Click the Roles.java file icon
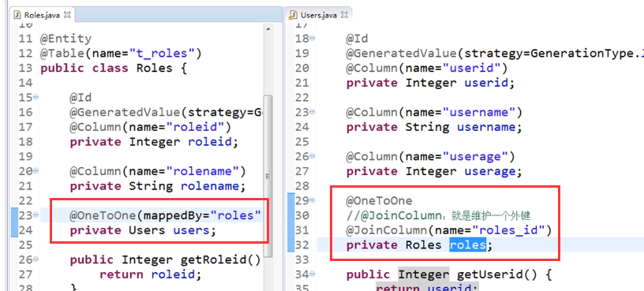 [x=17, y=15]
